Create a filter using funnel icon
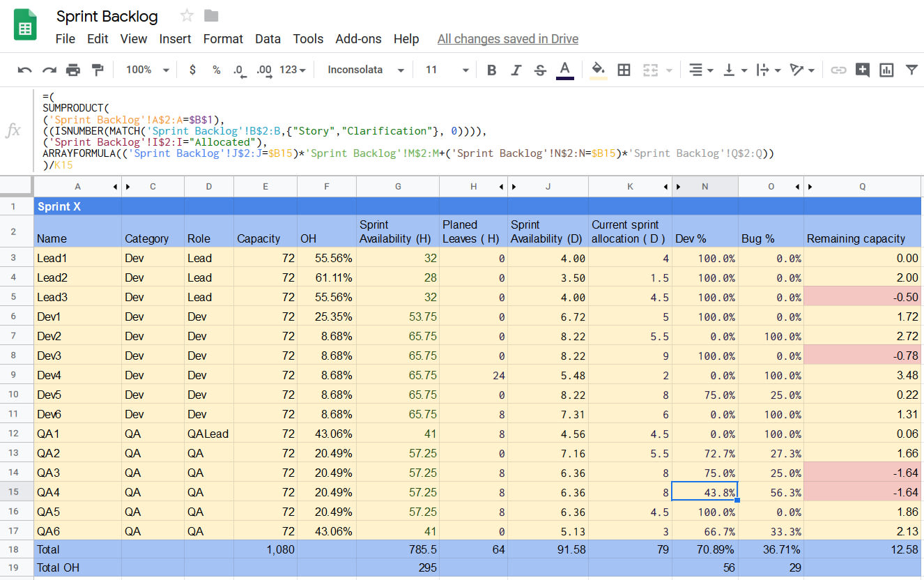Image resolution: width=924 pixels, height=580 pixels. (x=911, y=70)
